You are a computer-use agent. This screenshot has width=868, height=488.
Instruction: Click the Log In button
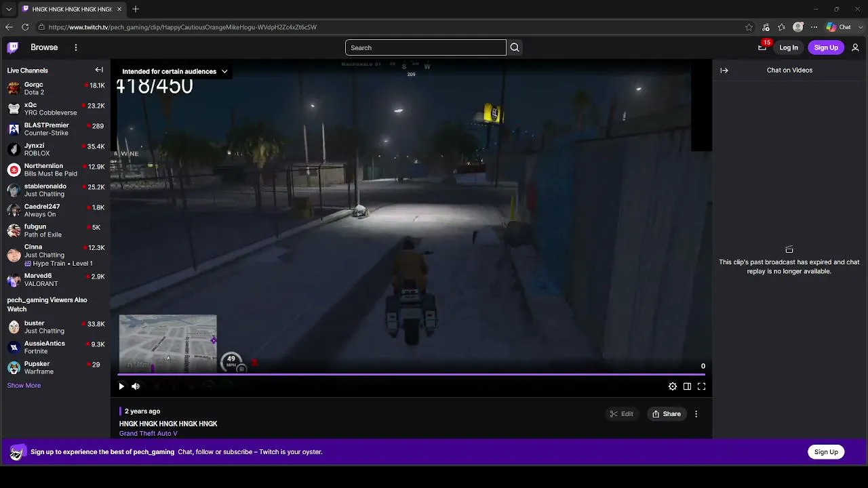click(789, 47)
